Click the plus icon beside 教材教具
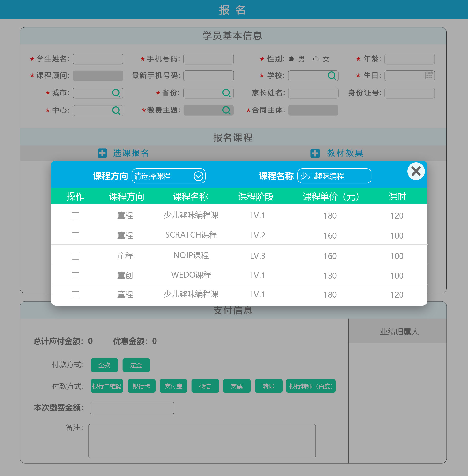Viewport: 468px width, 476px height. (x=315, y=153)
